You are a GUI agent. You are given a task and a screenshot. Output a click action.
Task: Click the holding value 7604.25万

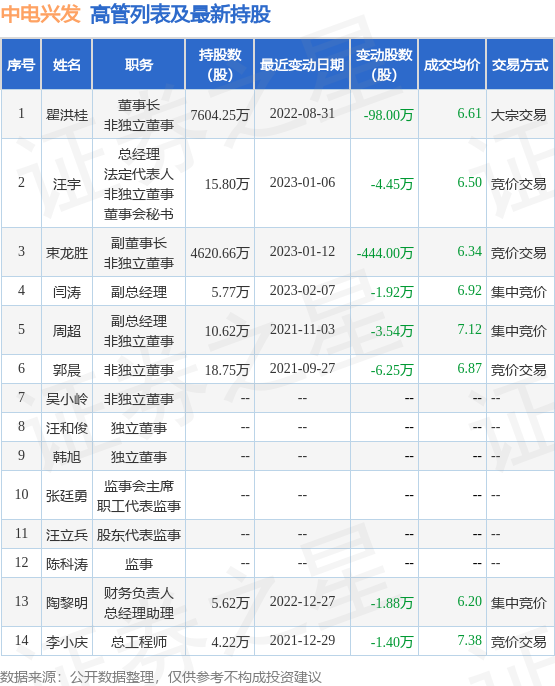pos(220,115)
